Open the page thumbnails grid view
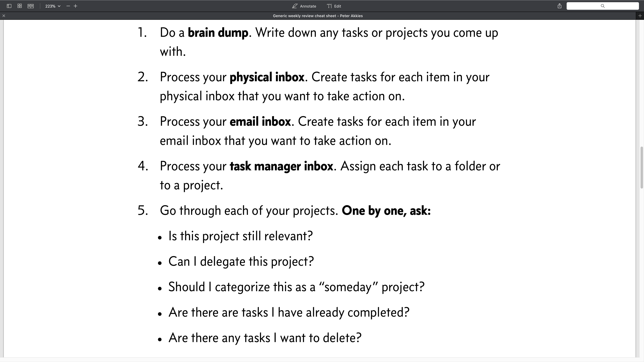The height and width of the screenshot is (362, 644). tap(20, 6)
